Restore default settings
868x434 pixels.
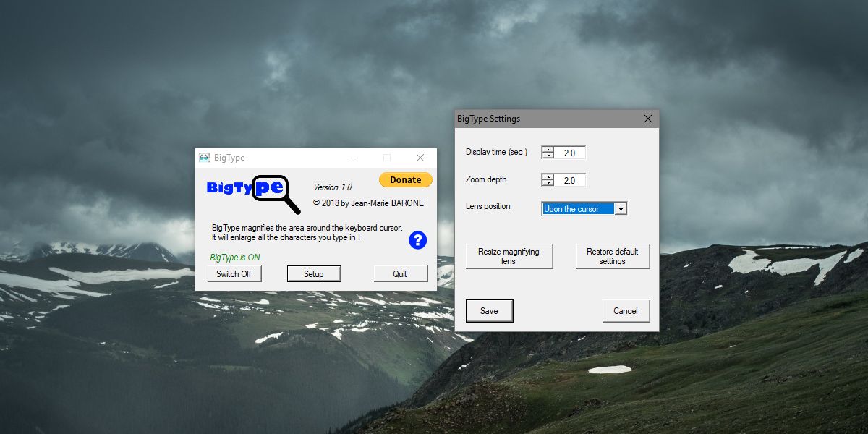pos(613,256)
